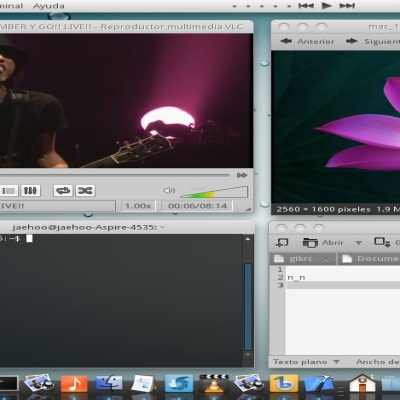The image size is (400, 400).
Task: Click VLC fast-forward icon beside seek bar
Action: tap(242, 175)
